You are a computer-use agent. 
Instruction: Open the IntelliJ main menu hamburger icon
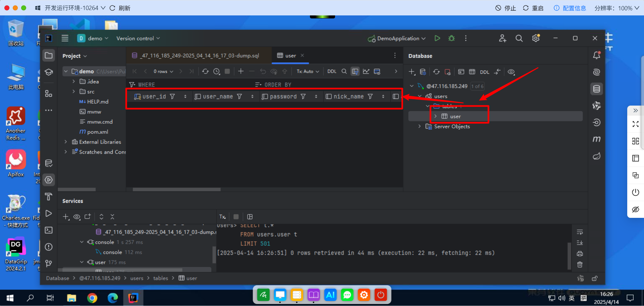[65, 38]
